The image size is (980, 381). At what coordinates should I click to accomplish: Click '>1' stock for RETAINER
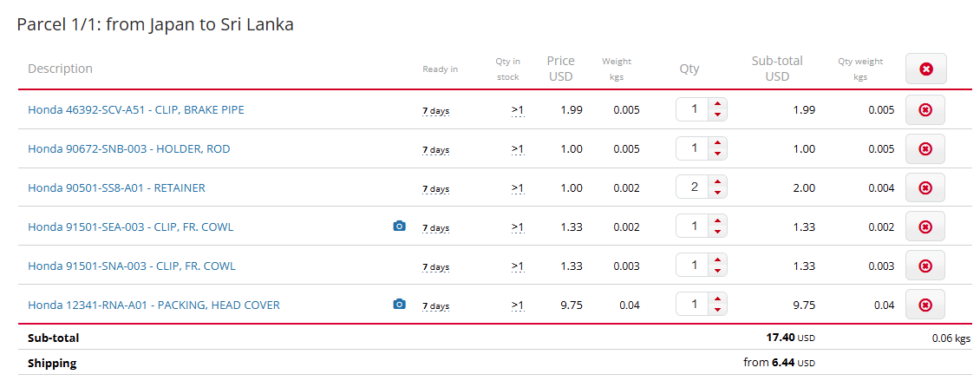(x=518, y=187)
